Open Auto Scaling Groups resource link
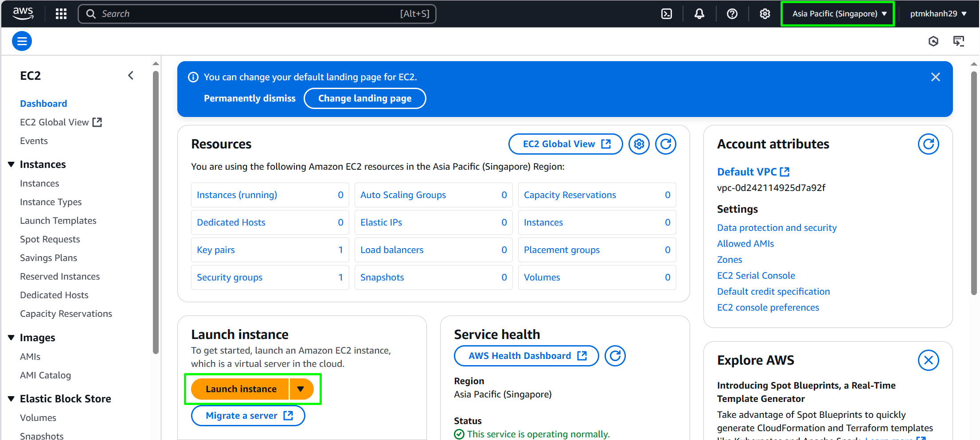Viewport: 980px width, 440px height. [403, 195]
